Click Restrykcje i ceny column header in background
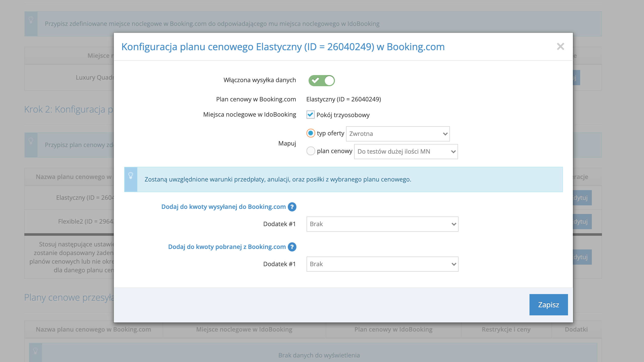This screenshot has height=362, width=644. (x=506, y=329)
